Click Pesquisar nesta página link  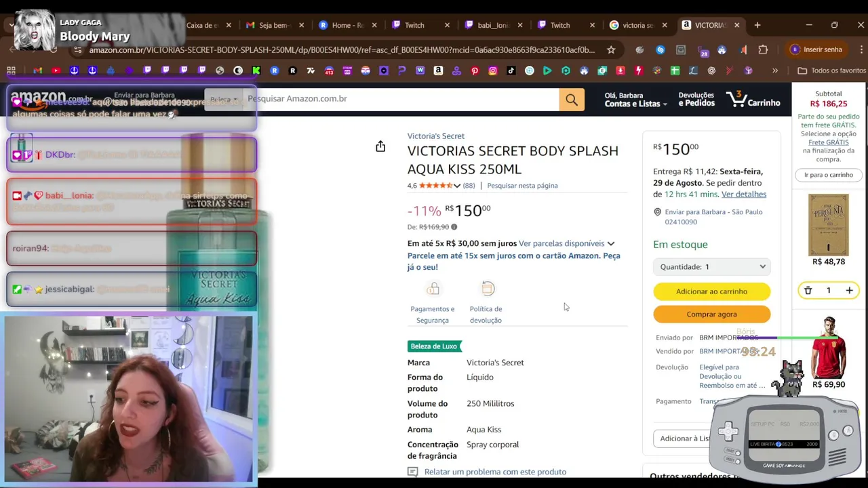(522, 186)
